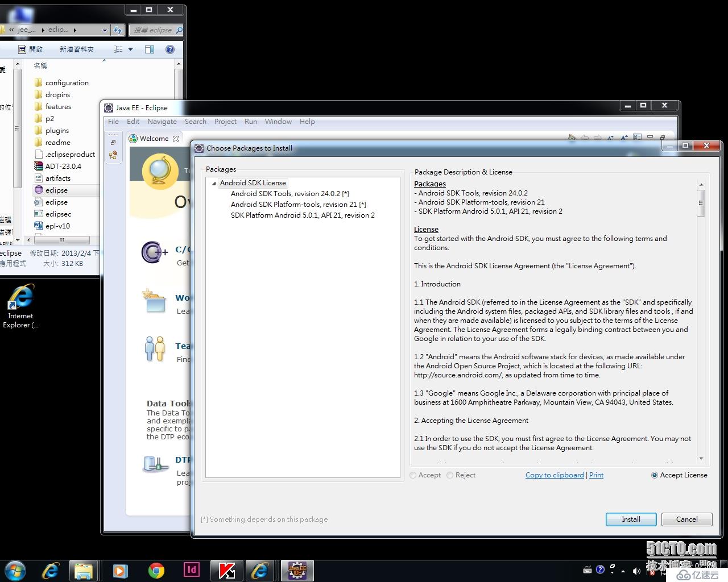Click the Install button
Viewport: 728px width, 582px height.
[x=631, y=519]
